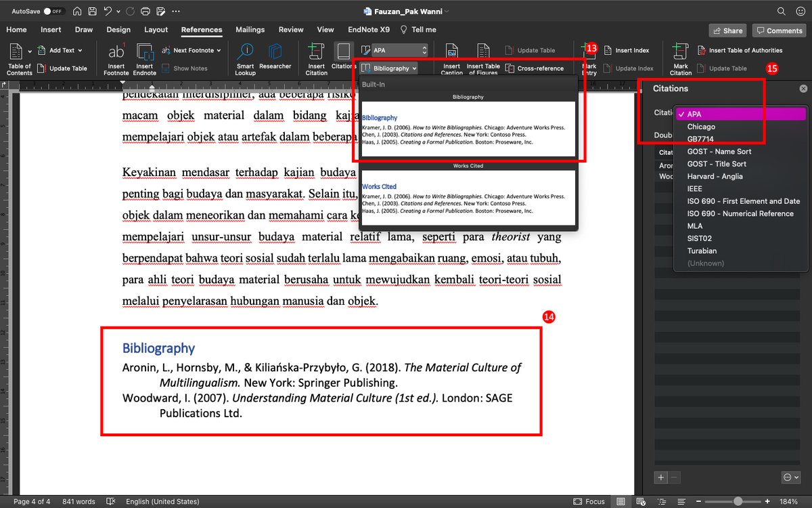
Task: Open the EndNote X9 tab
Action: (369, 30)
